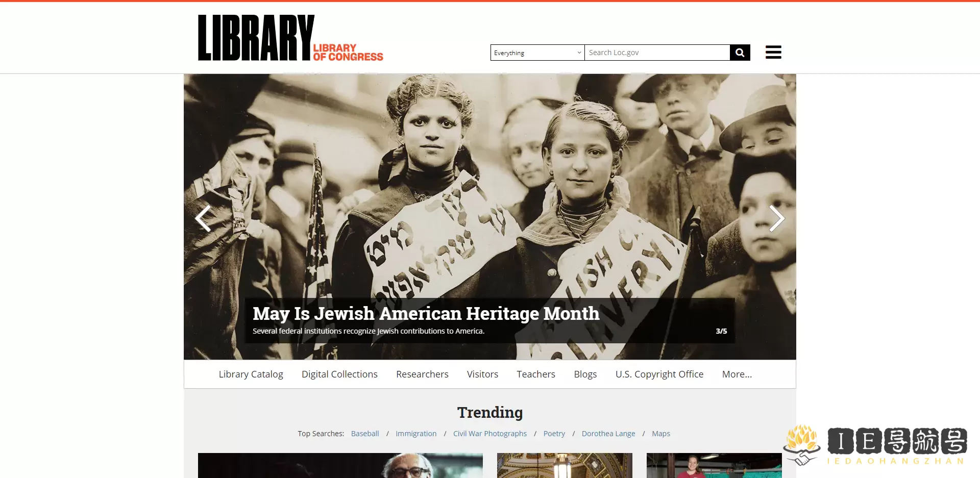Open the More... navigation menu
The image size is (980, 478).
(737, 374)
